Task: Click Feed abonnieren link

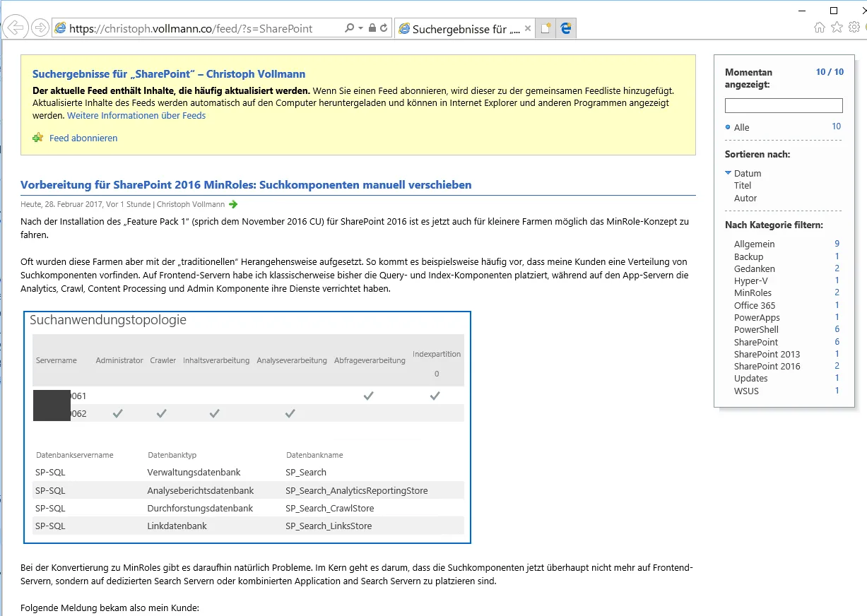Action: coord(83,138)
